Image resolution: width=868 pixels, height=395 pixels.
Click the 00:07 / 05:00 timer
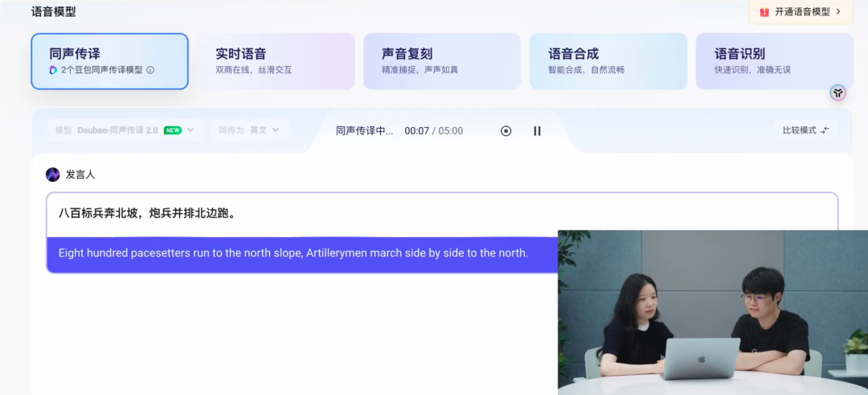point(433,131)
